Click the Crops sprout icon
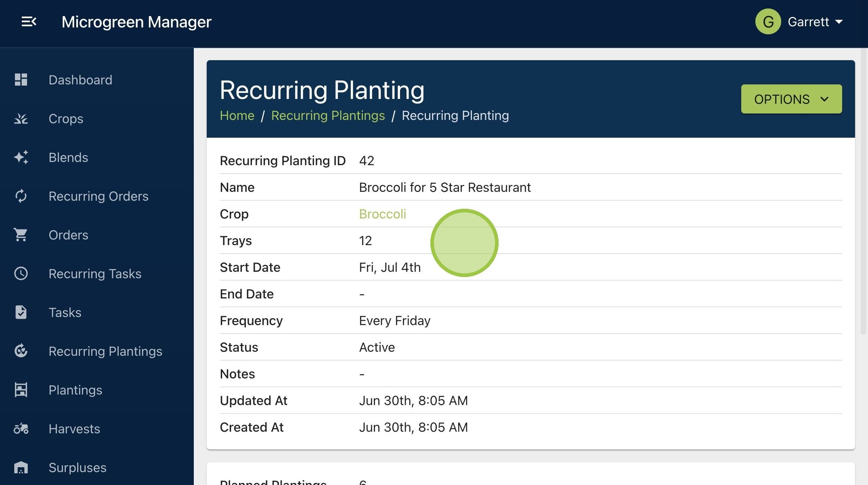The height and width of the screenshot is (485, 868). 21,119
